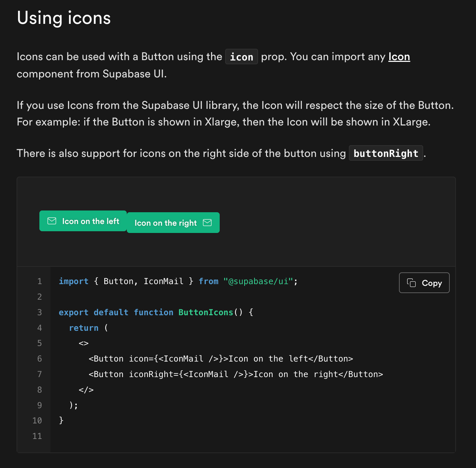
Task: Click the mail icon in 'Icon on the left' button
Action: [52, 221]
